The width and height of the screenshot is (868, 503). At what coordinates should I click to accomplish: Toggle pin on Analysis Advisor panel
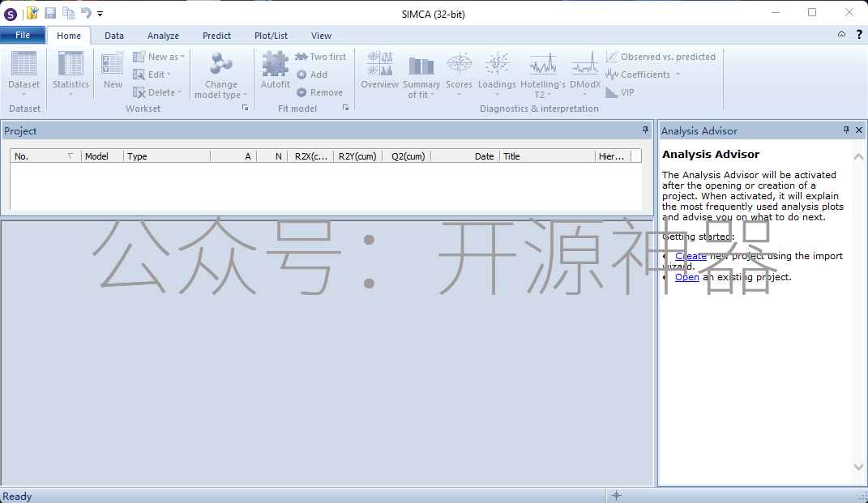coord(846,130)
